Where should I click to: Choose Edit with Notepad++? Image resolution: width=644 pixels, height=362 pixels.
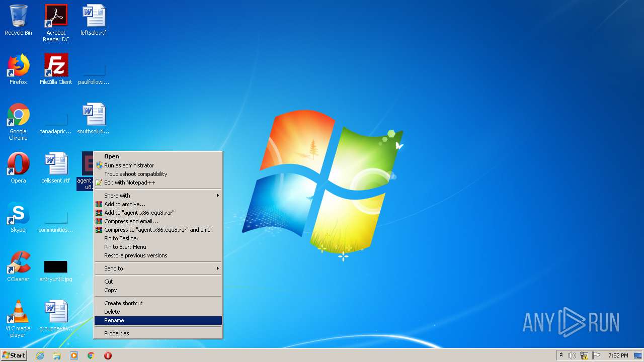click(x=158, y=183)
